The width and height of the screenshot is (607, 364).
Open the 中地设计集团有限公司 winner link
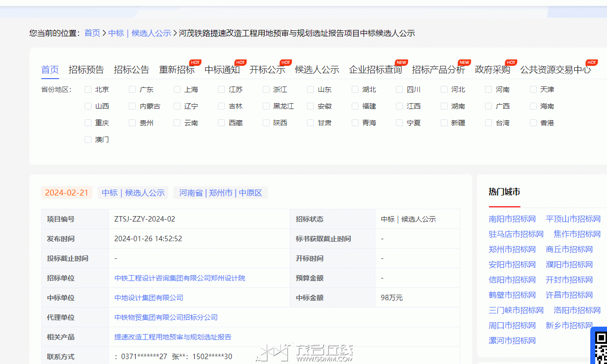pos(149,298)
